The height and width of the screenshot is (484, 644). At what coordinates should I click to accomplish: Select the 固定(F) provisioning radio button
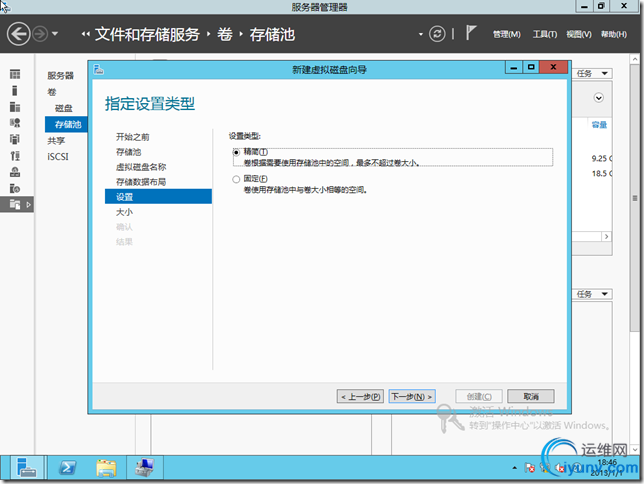pyautogui.click(x=236, y=179)
